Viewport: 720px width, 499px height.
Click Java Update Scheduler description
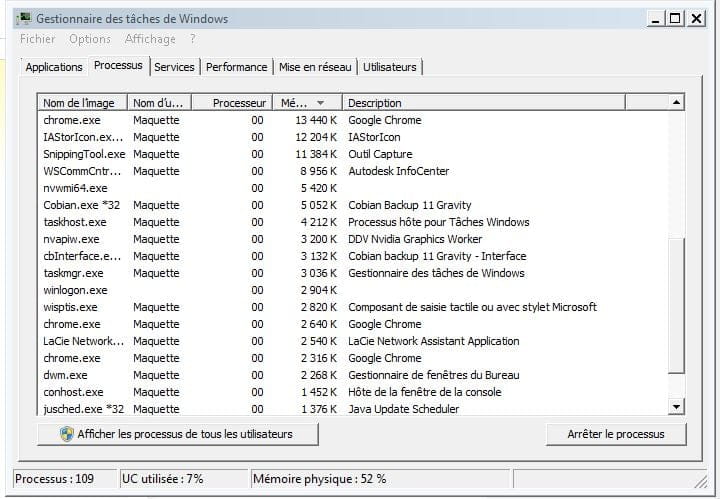tap(404, 409)
